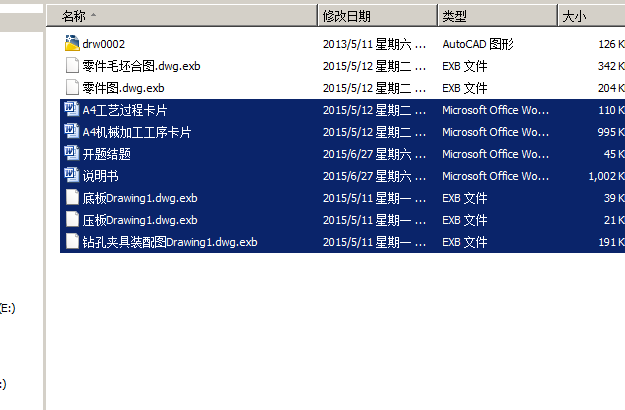The image size is (625, 410).
Task: Click the 底板Drawing1.dwg.exb file icon
Action: coord(72,197)
